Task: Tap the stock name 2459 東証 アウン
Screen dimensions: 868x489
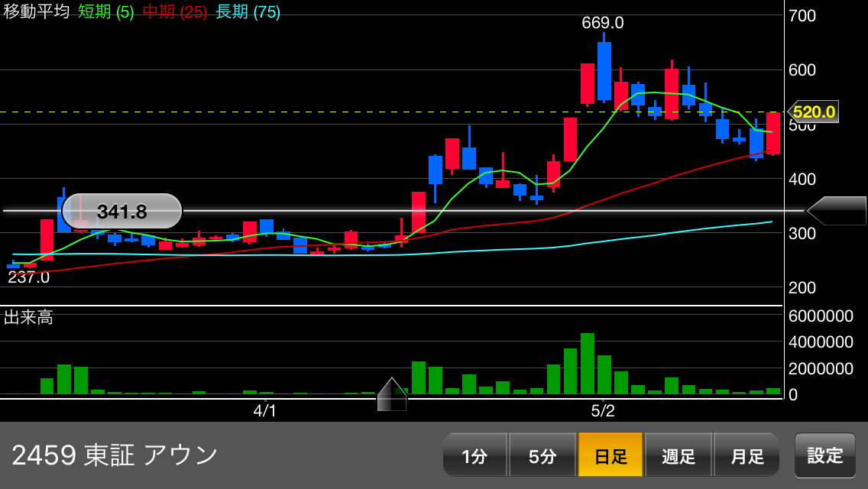Action: click(115, 455)
